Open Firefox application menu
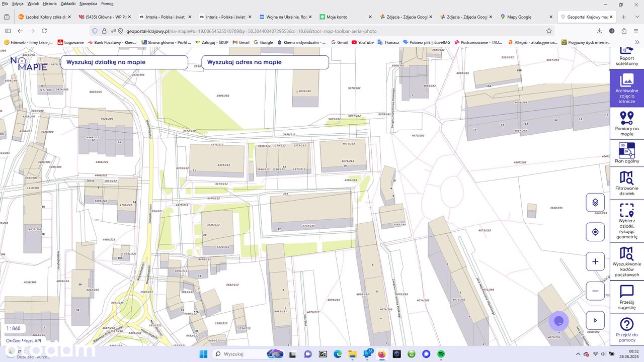Screen dimensions: 644x362 coord(636,31)
